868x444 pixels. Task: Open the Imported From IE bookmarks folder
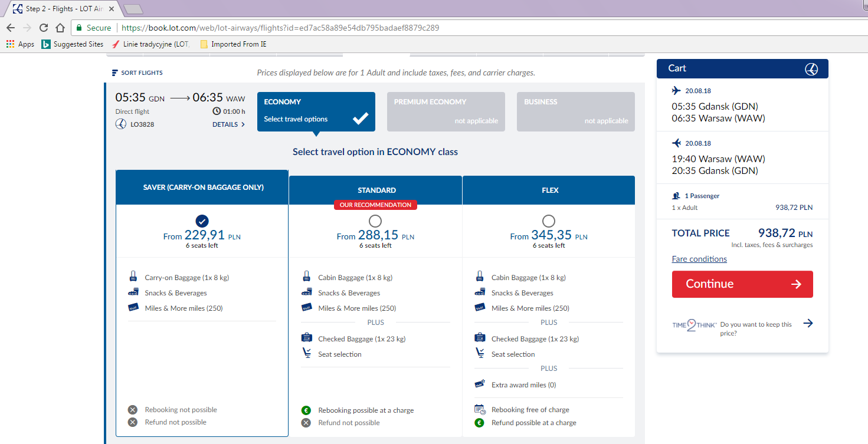[x=233, y=44]
